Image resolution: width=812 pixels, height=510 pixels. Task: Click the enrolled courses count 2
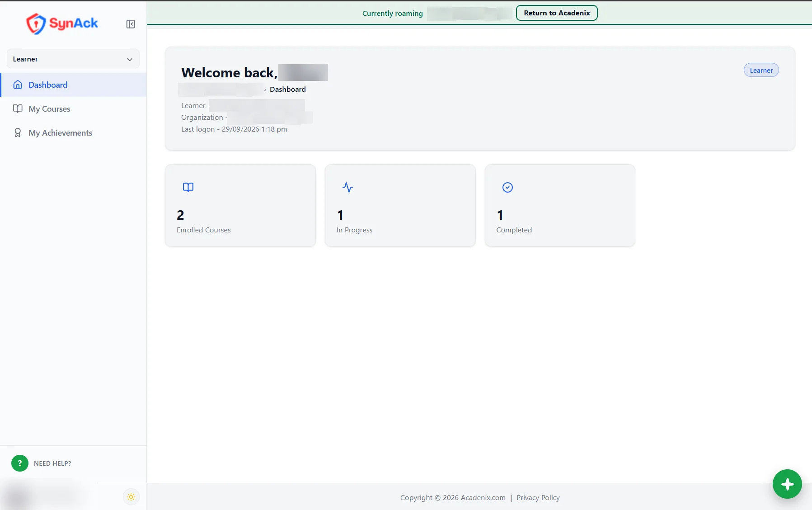(180, 215)
